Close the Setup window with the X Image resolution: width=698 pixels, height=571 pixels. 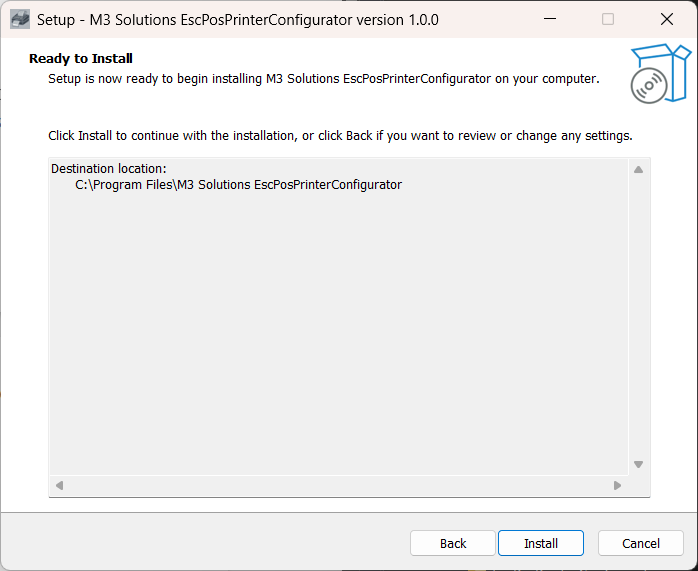click(667, 19)
